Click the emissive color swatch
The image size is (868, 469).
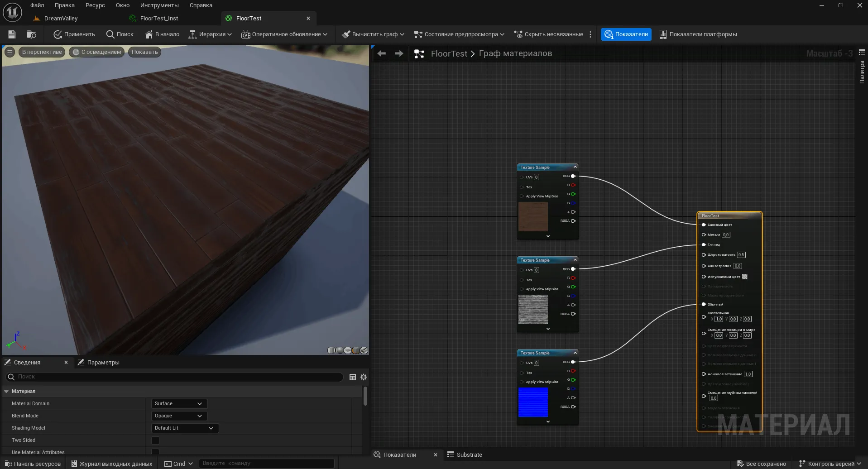point(744,277)
